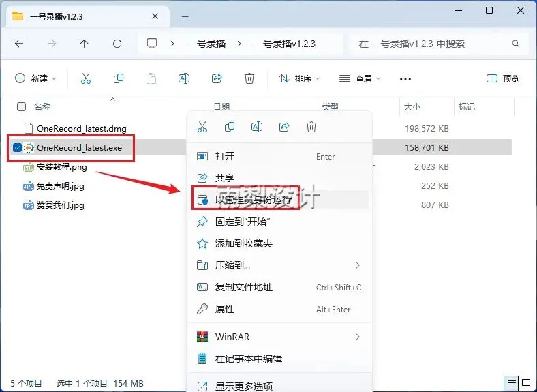Expand the WinRAR submenu
Image resolution: width=537 pixels, height=392 pixels.
[358, 337]
